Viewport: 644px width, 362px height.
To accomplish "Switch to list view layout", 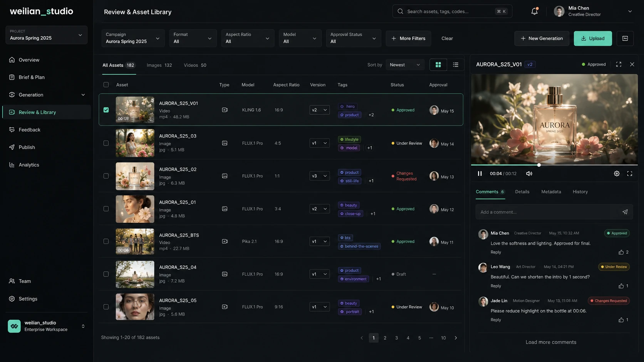I will tap(455, 65).
